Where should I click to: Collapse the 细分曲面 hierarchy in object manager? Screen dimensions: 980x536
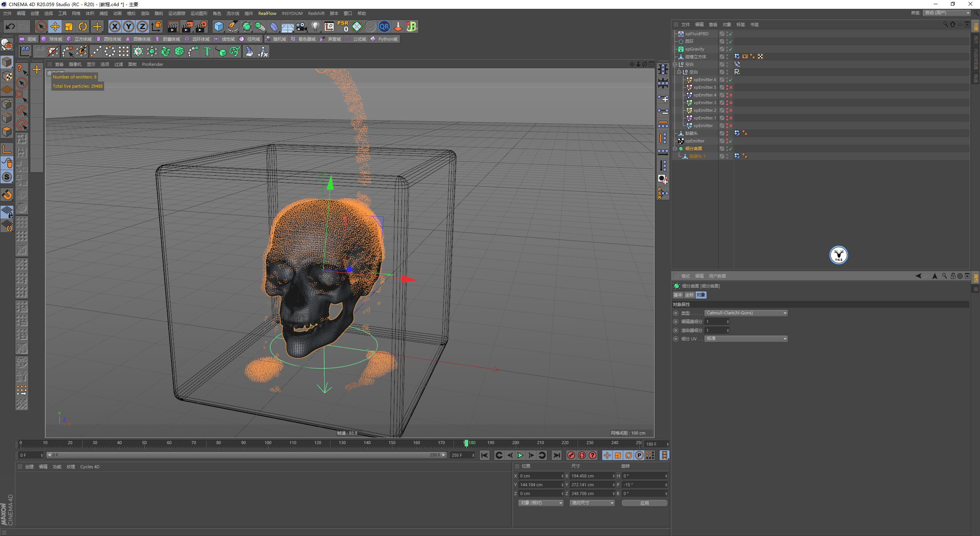pos(675,148)
